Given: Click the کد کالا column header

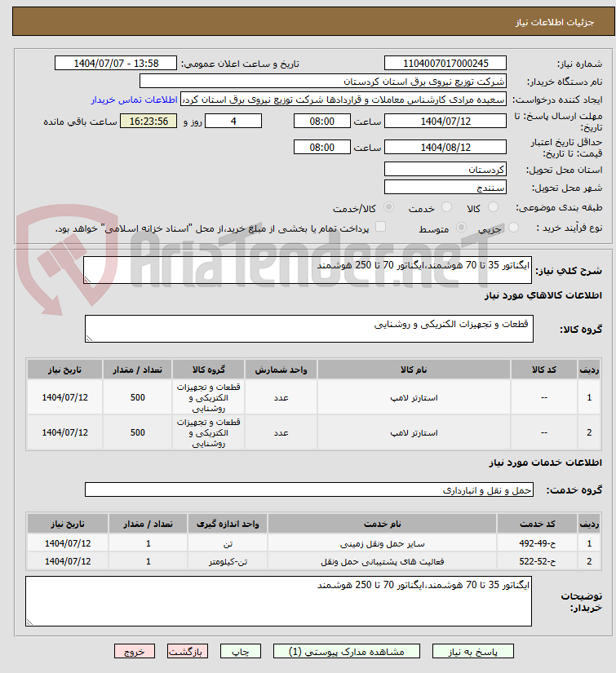Looking at the screenshot, I should 544,370.
